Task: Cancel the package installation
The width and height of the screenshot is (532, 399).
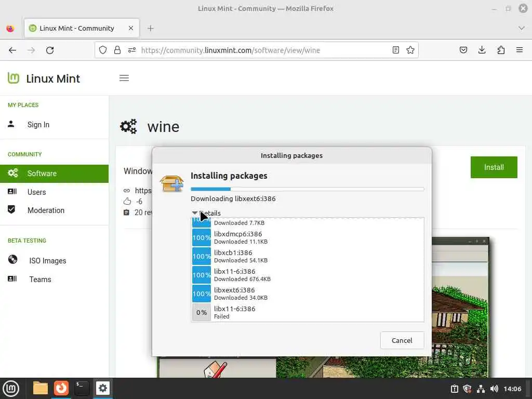Action: point(402,340)
